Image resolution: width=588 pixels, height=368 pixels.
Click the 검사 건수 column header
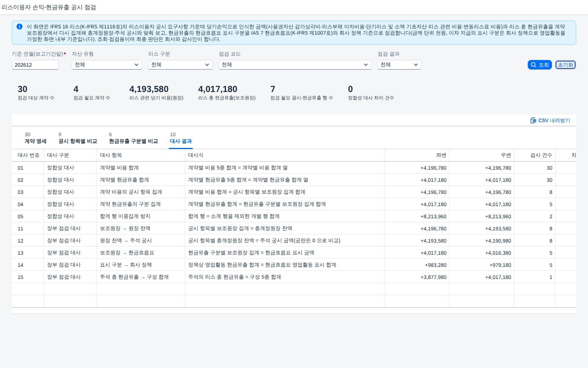535,155
